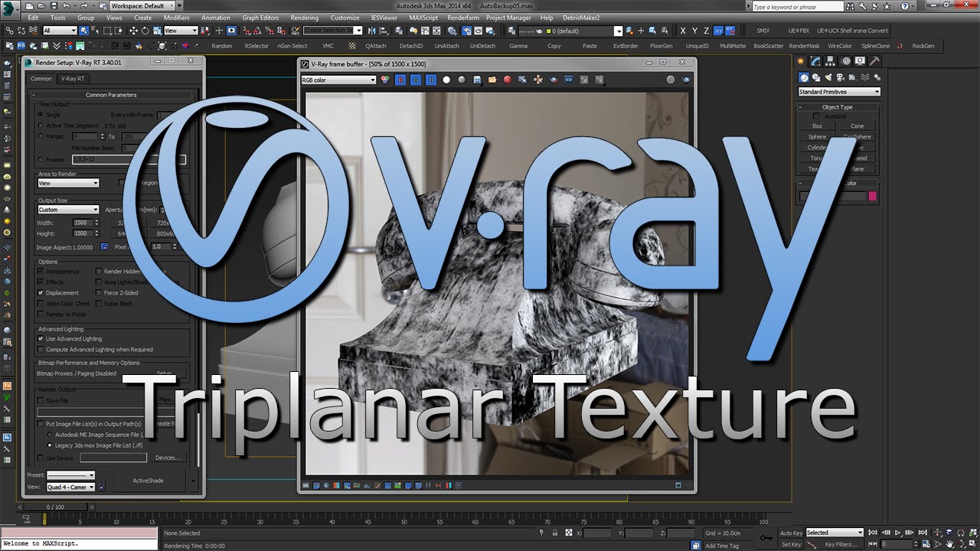Open selection filter All dropdown
Viewport: 980px width, 551px height.
(60, 31)
